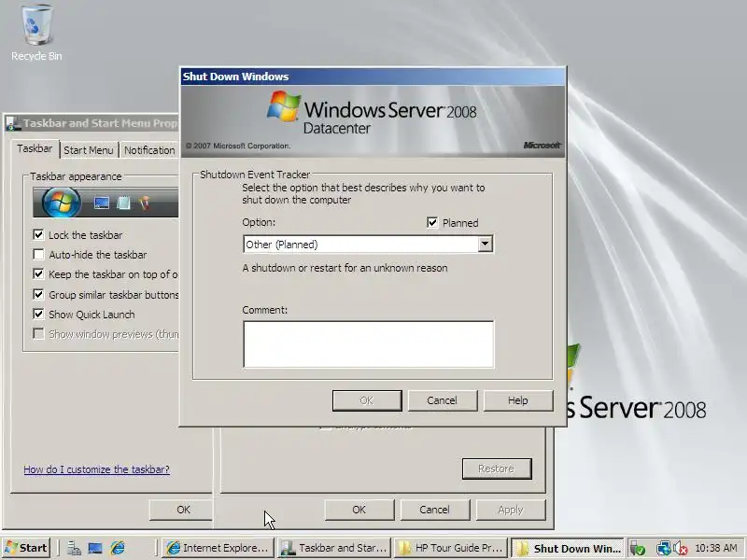This screenshot has height=560, width=747.
Task: Click the Apply button in rear dialog
Action: 511,510
